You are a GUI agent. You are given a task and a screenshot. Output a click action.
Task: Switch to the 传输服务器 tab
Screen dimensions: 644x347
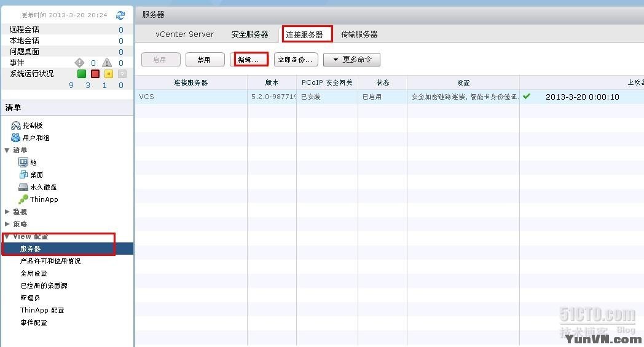[x=359, y=34]
